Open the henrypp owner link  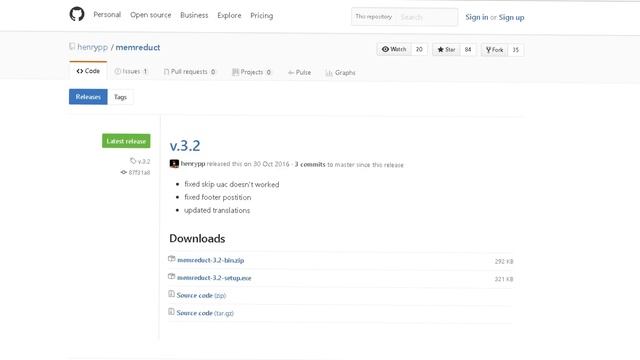92,47
